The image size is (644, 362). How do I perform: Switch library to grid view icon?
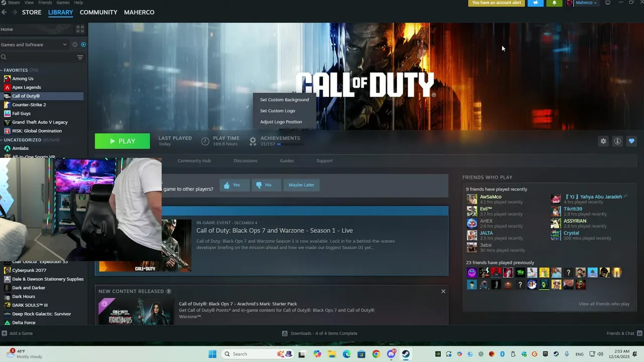pos(79,29)
